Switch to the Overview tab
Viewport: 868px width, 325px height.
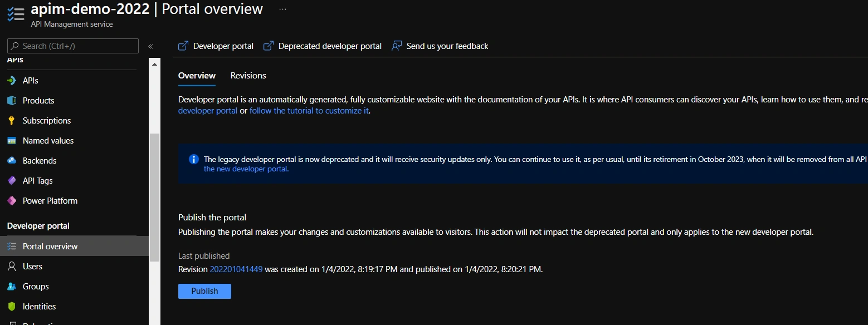(197, 76)
